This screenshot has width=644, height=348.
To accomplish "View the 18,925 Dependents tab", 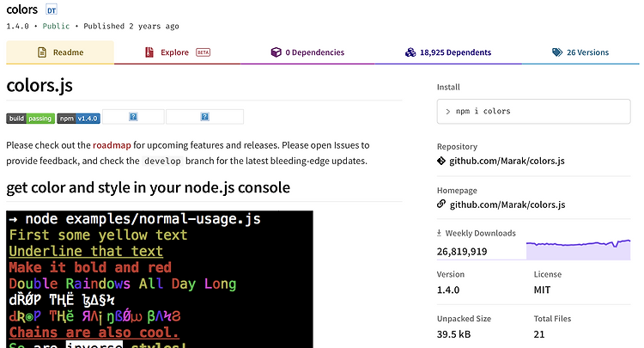I will [x=448, y=52].
